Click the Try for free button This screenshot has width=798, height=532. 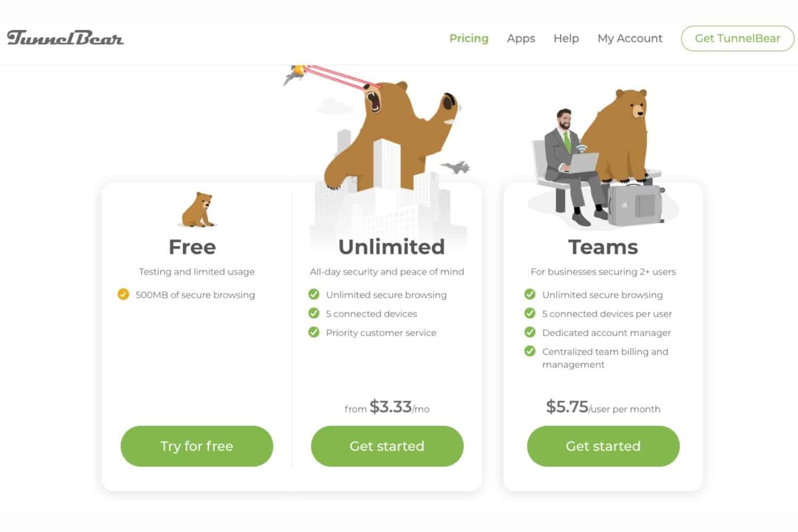(197, 446)
